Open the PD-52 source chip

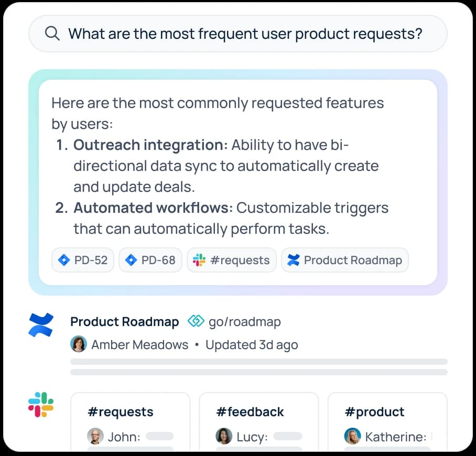pyautogui.click(x=83, y=260)
